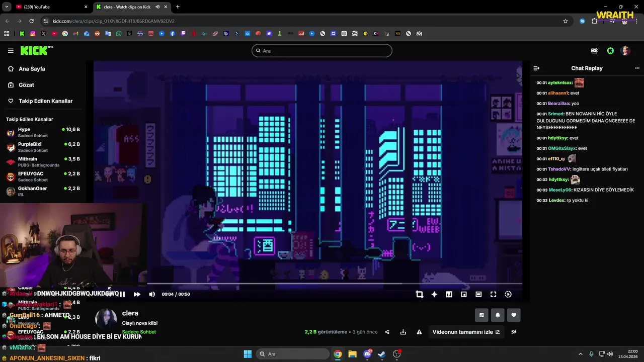This screenshot has height=362, width=644.
Task: Open EFEUYGAC channel under Mithrain in sidebar
Action: (x=43, y=176)
